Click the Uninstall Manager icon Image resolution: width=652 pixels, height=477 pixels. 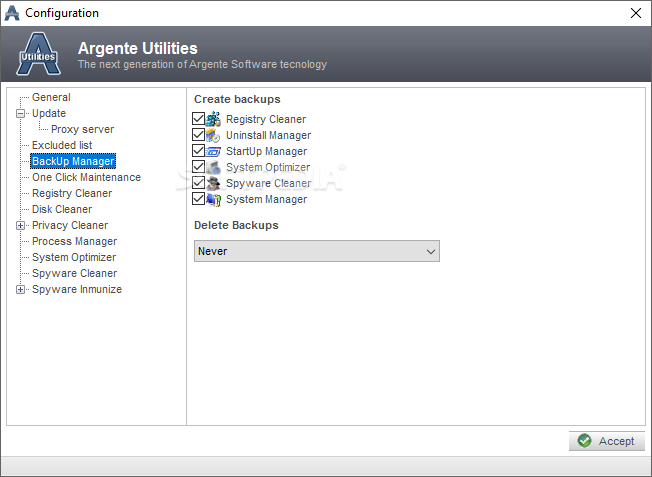[213, 135]
